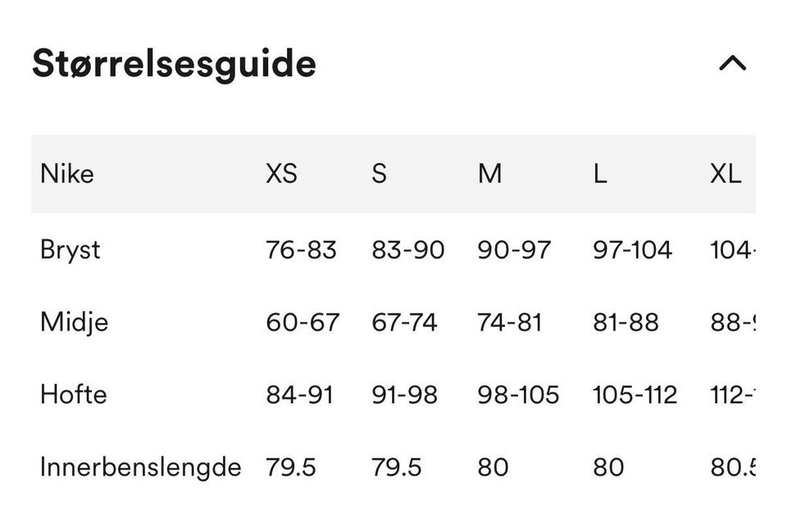Collapse the Størrelsesguide section chevron
This screenshot has height=532, width=787.
(x=732, y=63)
